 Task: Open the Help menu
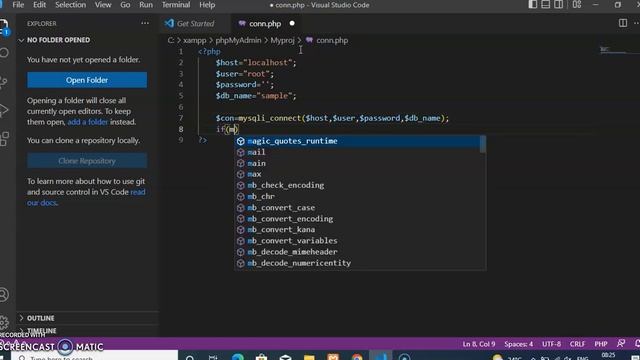coord(207,5)
